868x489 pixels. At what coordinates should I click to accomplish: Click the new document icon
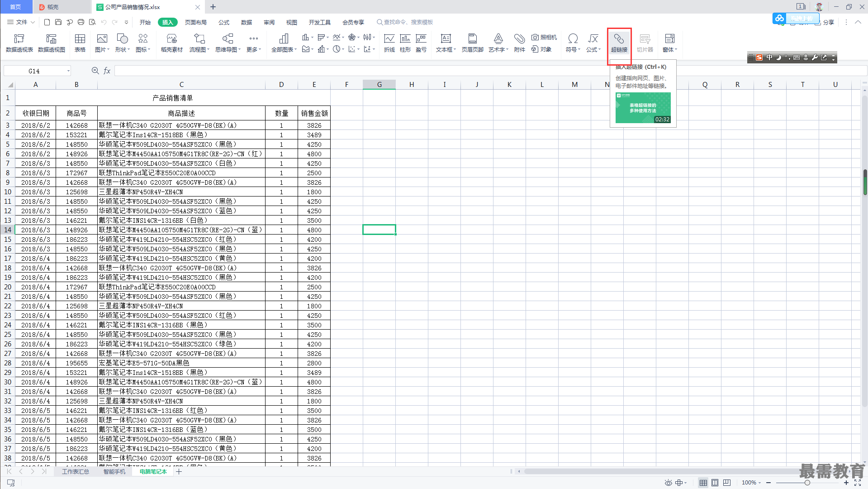(47, 22)
